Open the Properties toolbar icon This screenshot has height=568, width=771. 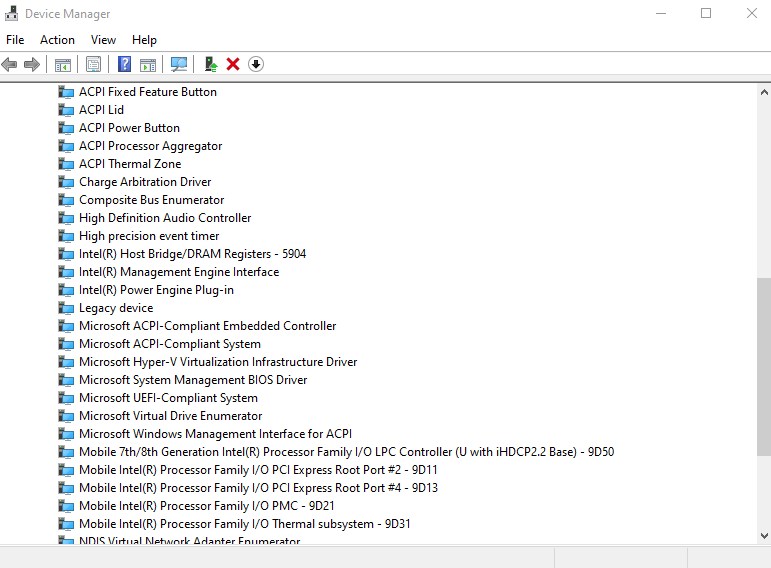tap(93, 64)
